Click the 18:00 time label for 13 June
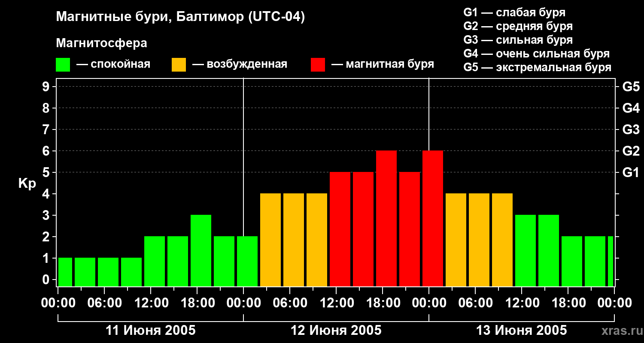 [x=568, y=303]
